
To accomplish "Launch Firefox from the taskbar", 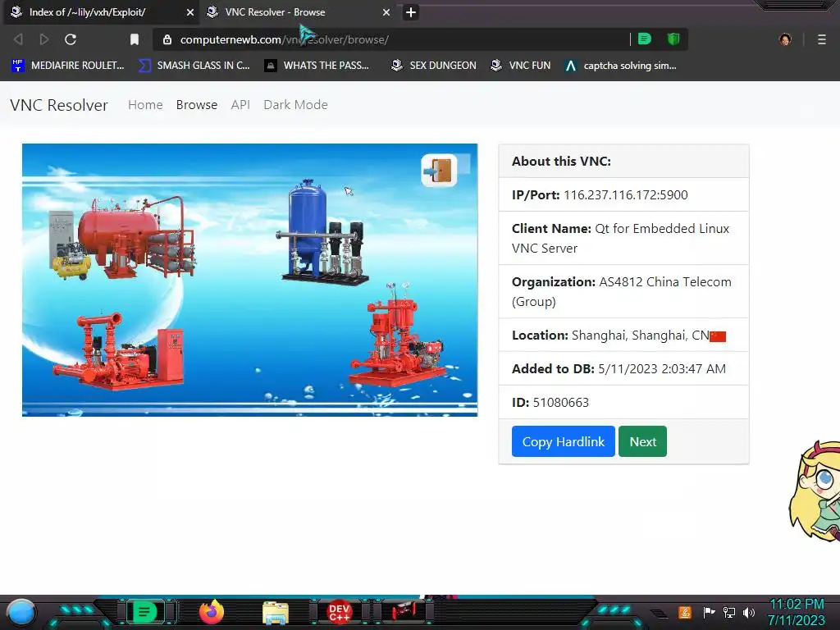I will [212, 612].
